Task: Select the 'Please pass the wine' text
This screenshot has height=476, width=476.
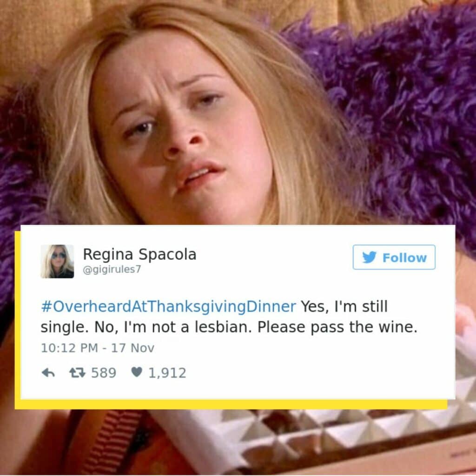Action: (337, 327)
